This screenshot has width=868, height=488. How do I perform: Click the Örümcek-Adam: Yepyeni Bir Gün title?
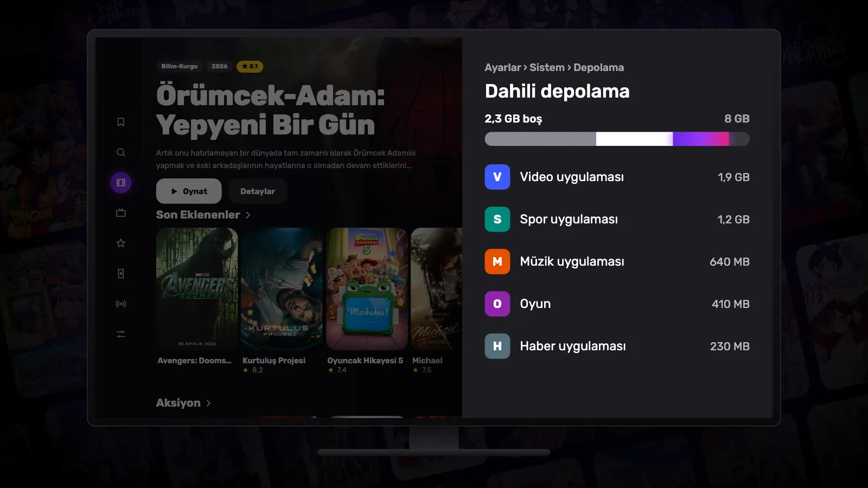(x=271, y=110)
